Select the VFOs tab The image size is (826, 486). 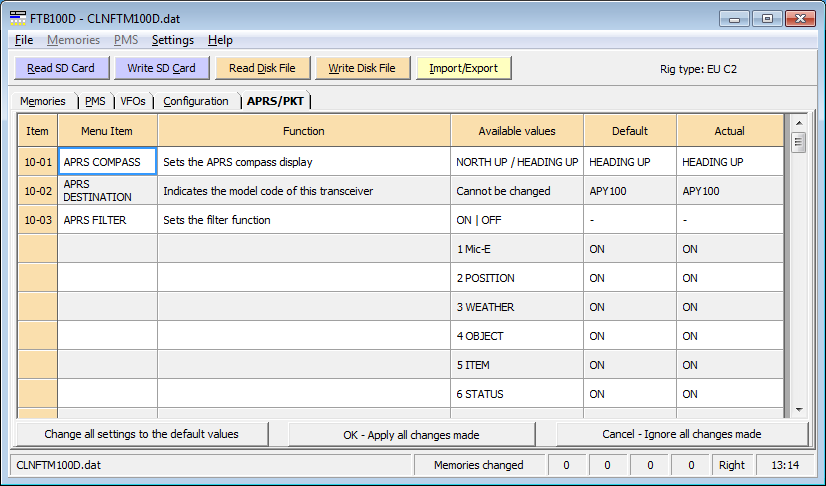(133, 101)
